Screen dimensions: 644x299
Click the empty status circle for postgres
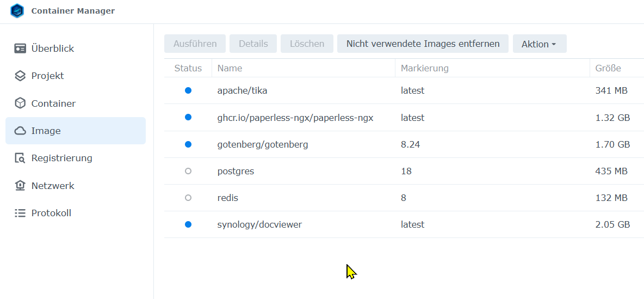(188, 171)
